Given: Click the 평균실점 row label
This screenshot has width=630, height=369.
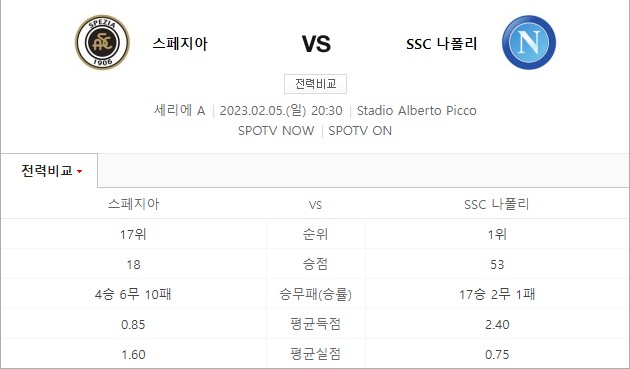Looking at the screenshot, I should coord(315,354).
